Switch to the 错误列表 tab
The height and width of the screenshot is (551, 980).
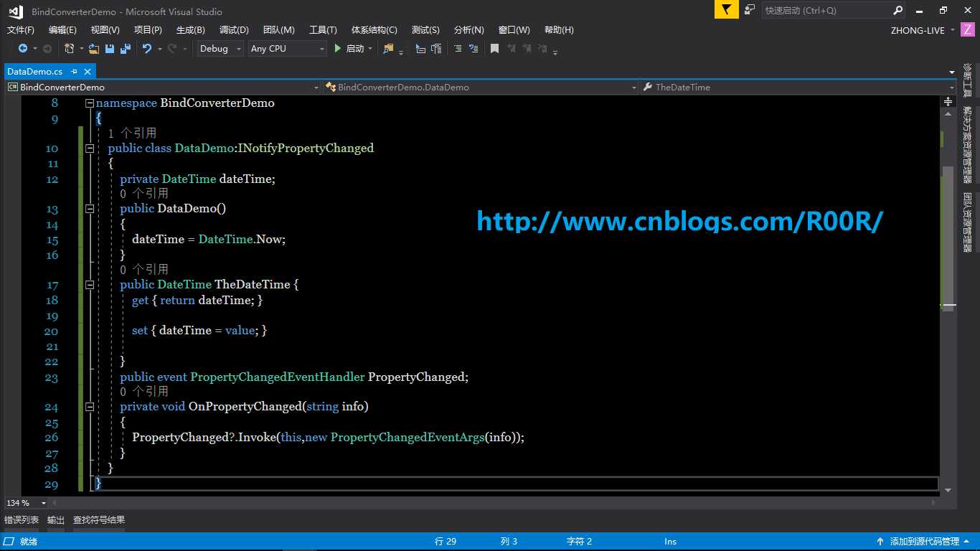click(x=22, y=519)
